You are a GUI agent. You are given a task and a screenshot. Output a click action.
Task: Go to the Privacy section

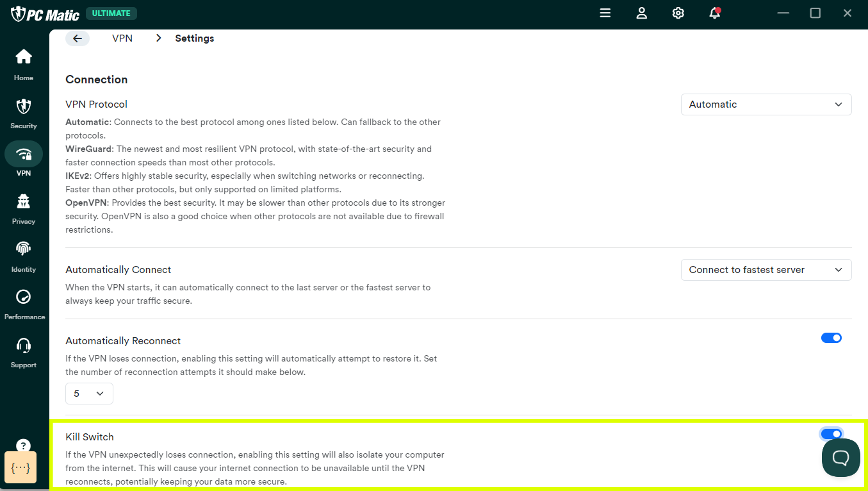tap(24, 208)
